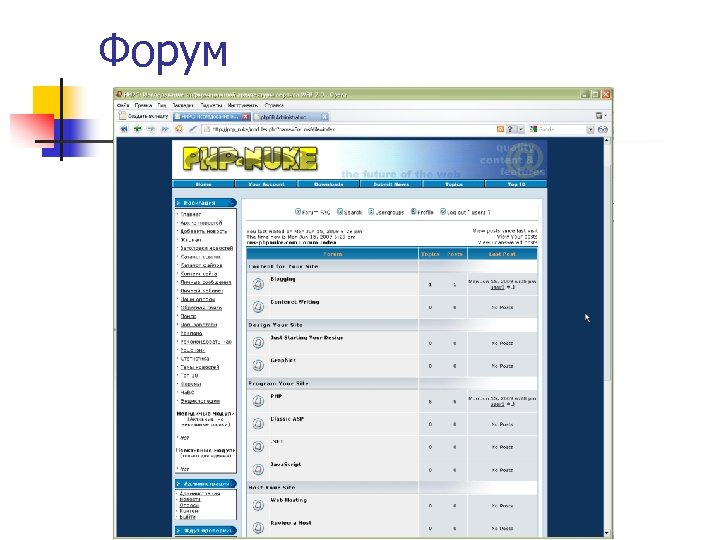Open the last menu bar item (Справка)
The image size is (720, 540).
pyautogui.click(x=274, y=105)
